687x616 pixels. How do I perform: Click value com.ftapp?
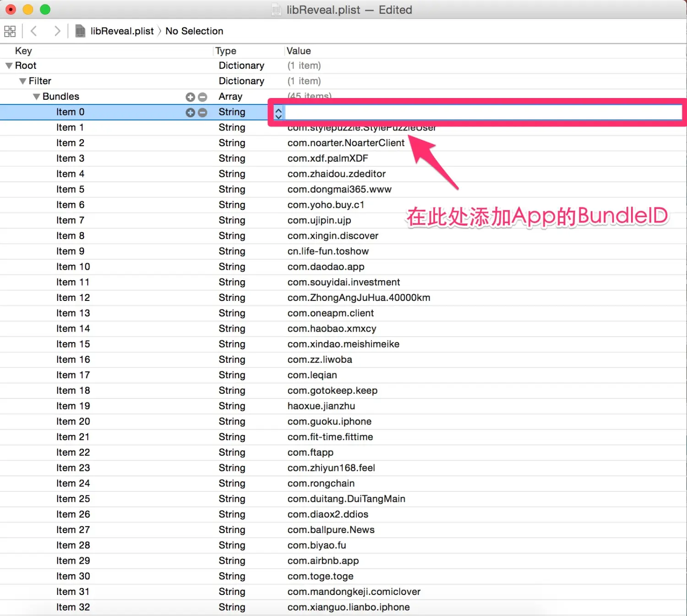[311, 452]
